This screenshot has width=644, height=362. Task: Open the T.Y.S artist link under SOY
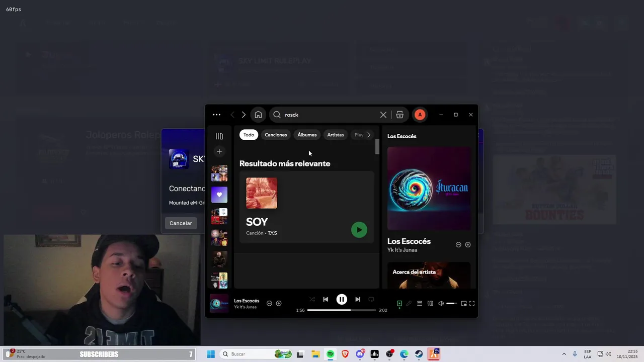coord(272,233)
